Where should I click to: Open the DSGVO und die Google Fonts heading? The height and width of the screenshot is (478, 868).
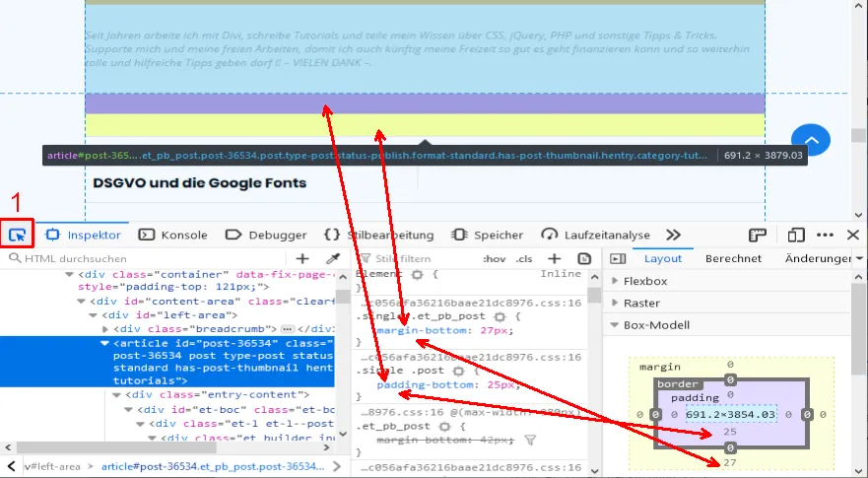click(199, 182)
